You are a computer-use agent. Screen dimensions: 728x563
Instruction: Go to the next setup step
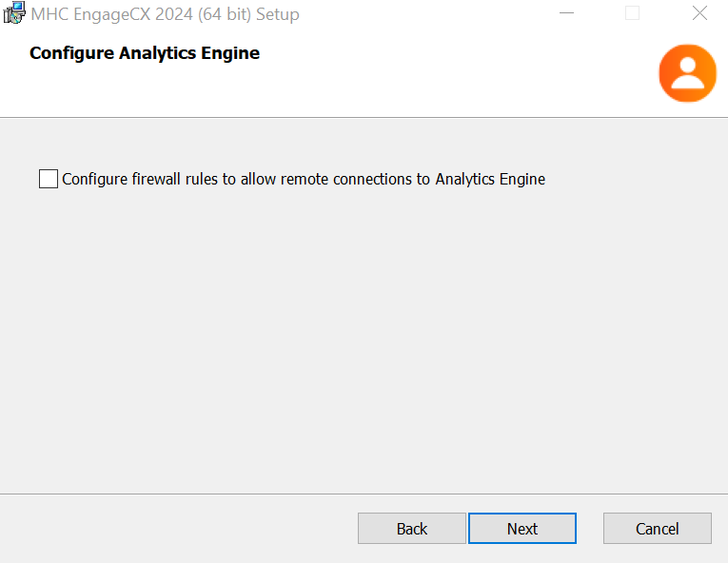[522, 528]
